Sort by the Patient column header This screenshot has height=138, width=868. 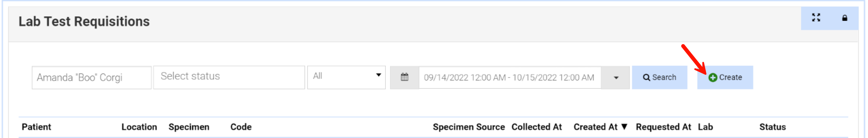click(x=36, y=127)
